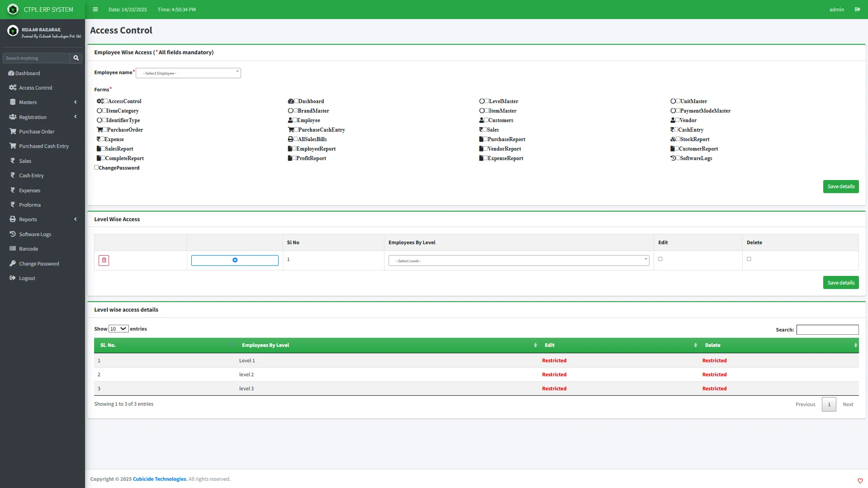Click the logout icon in top bar
The image size is (868, 488).
(x=857, y=9)
